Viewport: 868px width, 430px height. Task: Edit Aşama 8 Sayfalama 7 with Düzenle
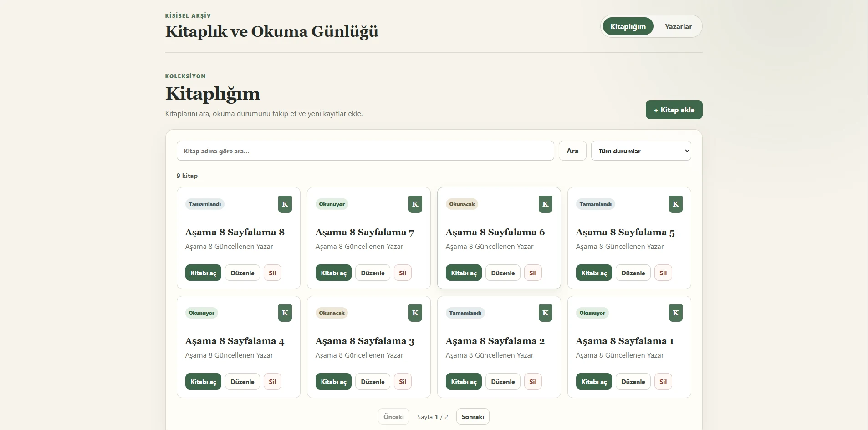pyautogui.click(x=373, y=273)
